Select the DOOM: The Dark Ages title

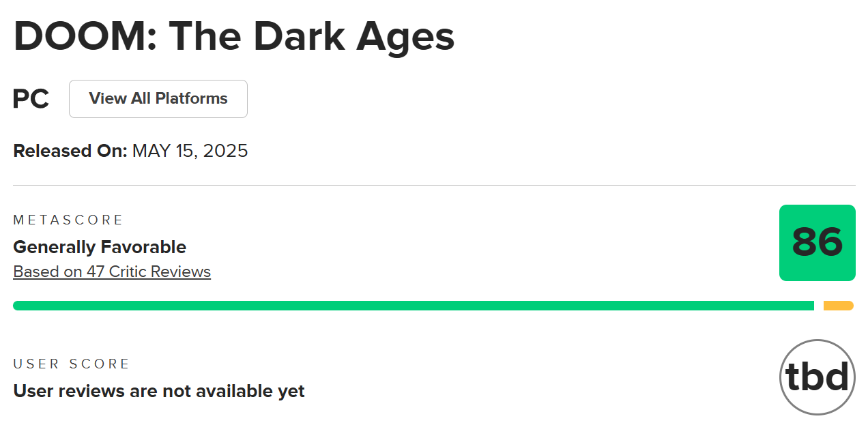tap(234, 36)
